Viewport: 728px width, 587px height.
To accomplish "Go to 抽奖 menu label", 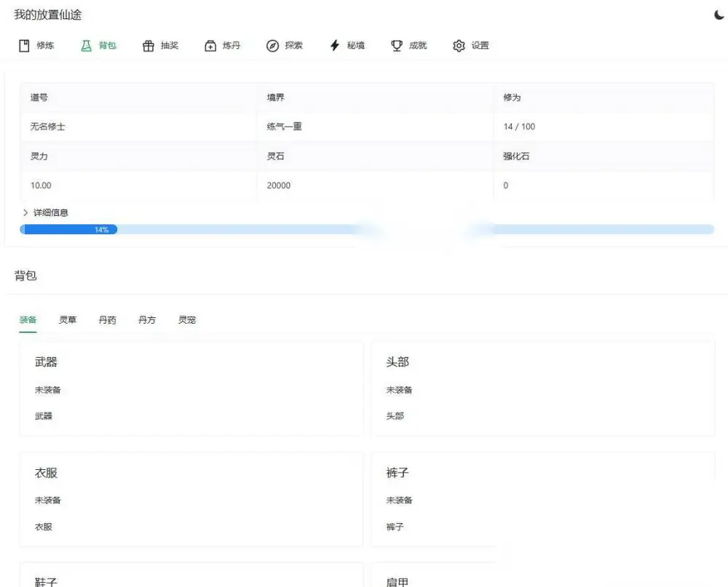I will [x=170, y=46].
